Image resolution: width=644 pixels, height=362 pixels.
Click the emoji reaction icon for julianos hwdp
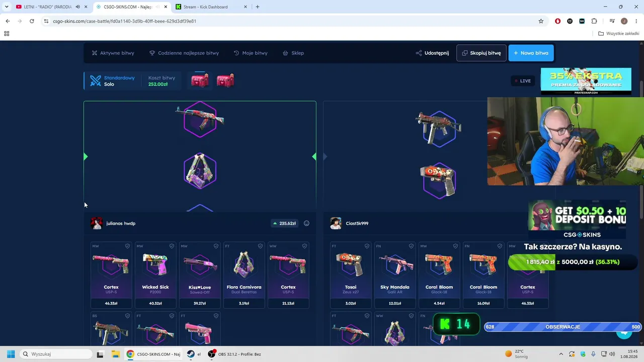click(x=306, y=223)
